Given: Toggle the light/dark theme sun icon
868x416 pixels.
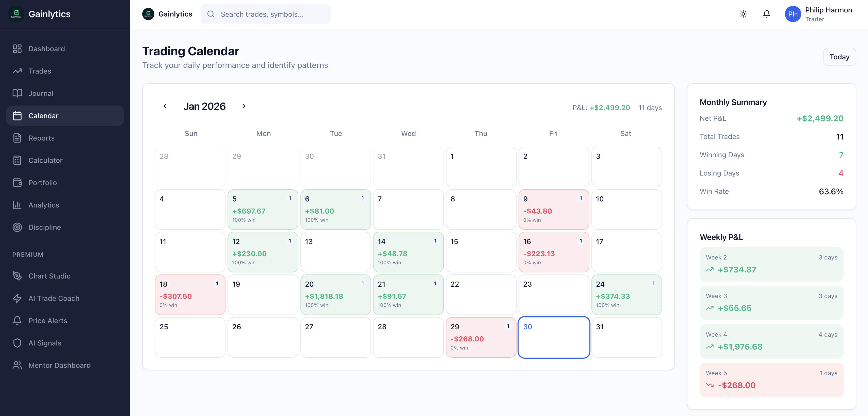Looking at the screenshot, I should [743, 14].
